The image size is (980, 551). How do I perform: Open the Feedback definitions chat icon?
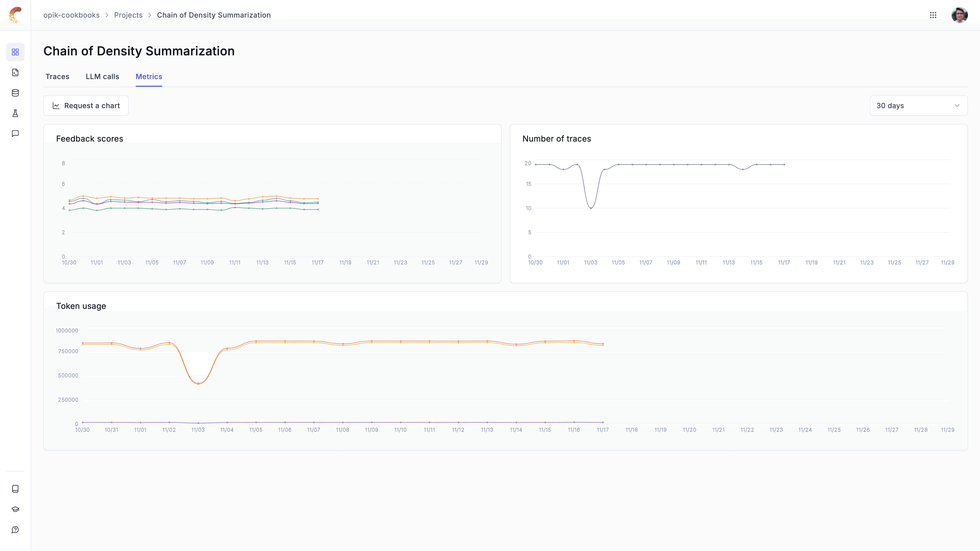pos(15,133)
